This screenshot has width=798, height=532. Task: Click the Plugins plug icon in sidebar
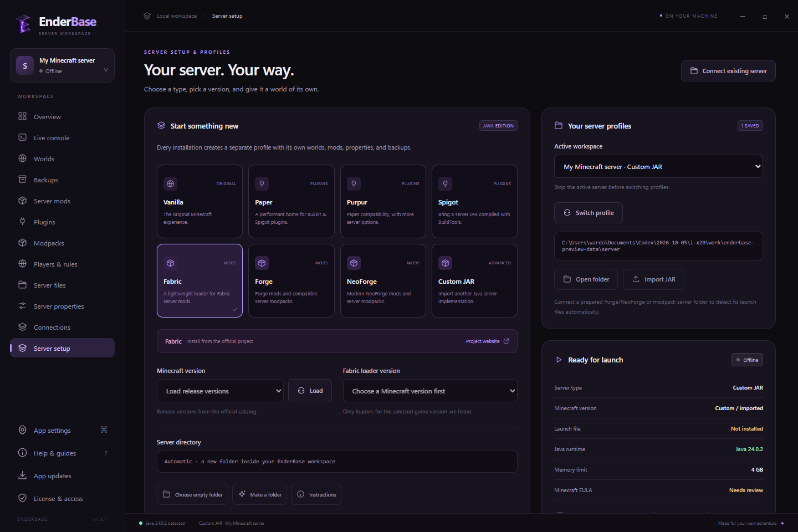22,222
